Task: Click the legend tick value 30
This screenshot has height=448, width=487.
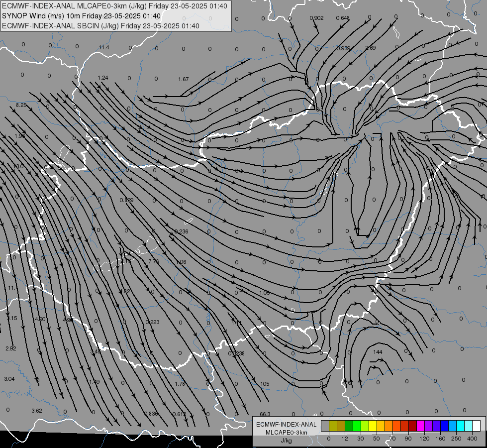Action: 360,439
